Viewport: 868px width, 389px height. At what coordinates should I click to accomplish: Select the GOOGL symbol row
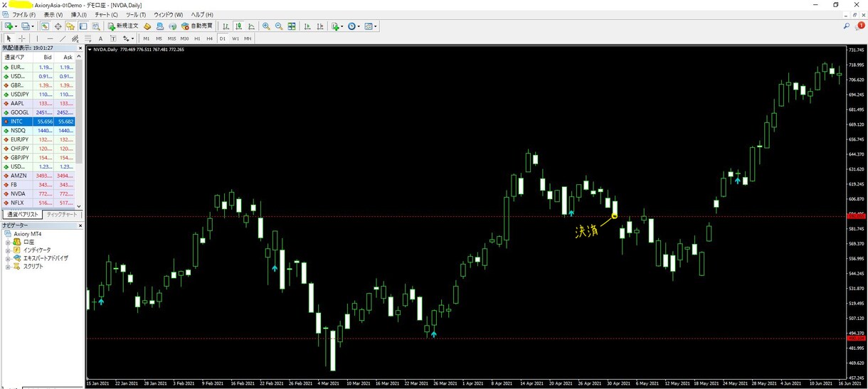point(38,112)
